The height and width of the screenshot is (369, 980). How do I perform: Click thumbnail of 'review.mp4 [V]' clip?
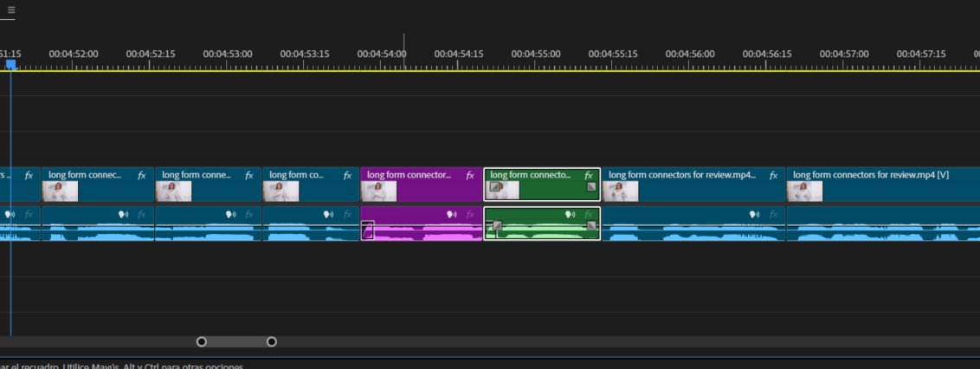click(805, 191)
